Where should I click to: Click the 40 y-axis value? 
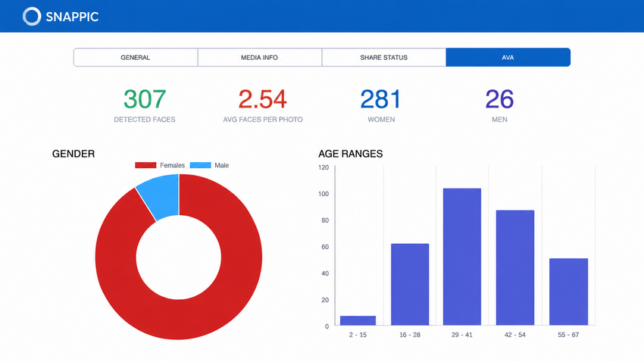[325, 273]
